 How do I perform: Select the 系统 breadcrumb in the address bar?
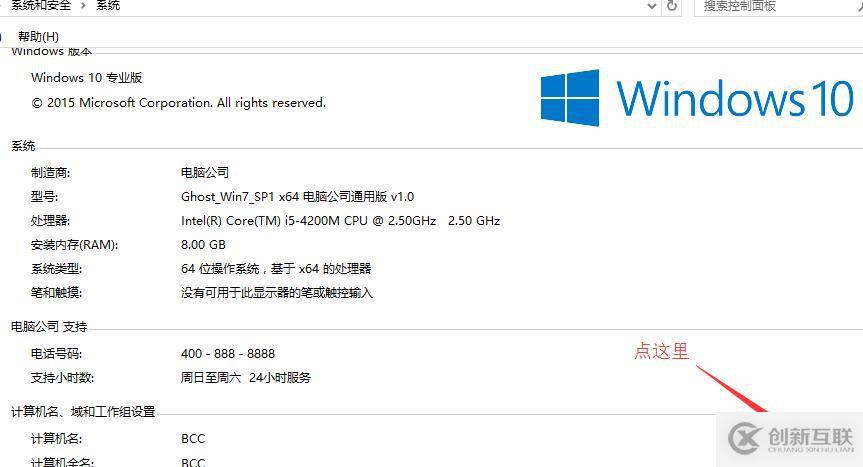click(108, 6)
